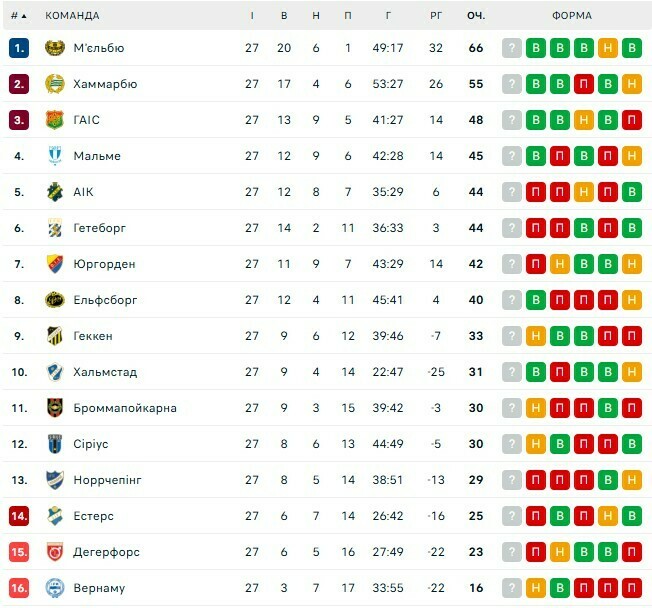
Task: Click the blue 1 position badge
Action: point(19,48)
